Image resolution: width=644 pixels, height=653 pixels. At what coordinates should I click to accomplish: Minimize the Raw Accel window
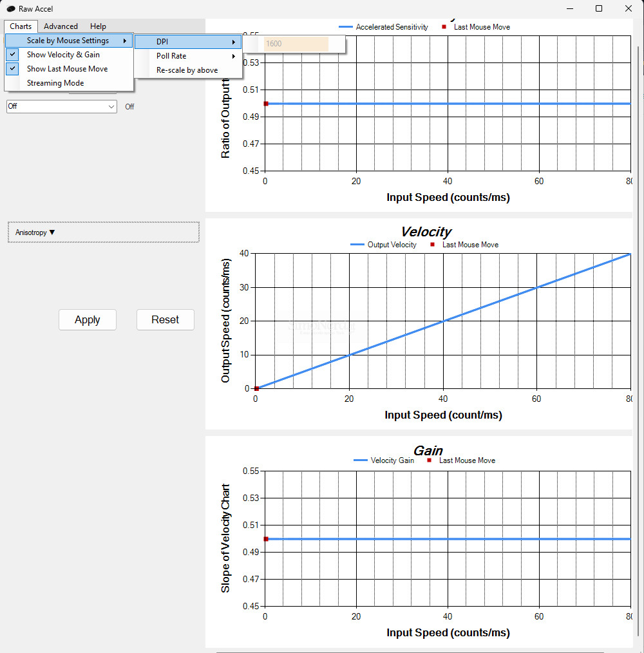pos(569,8)
